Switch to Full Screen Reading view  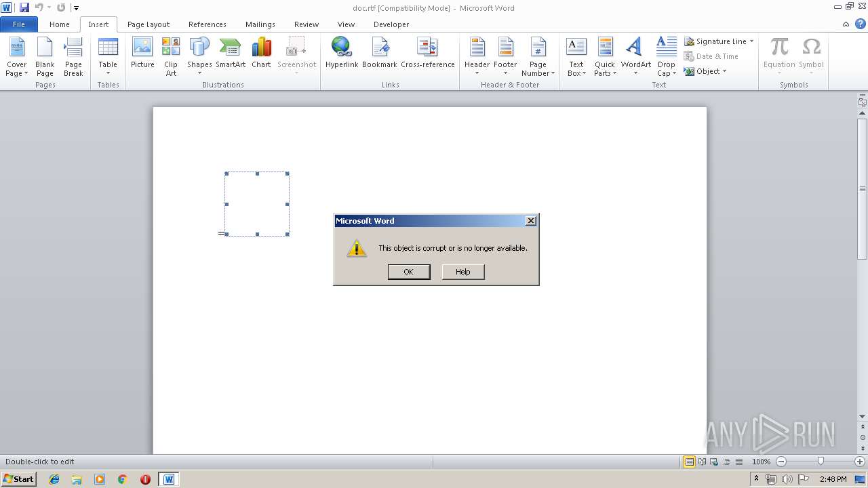tap(701, 462)
